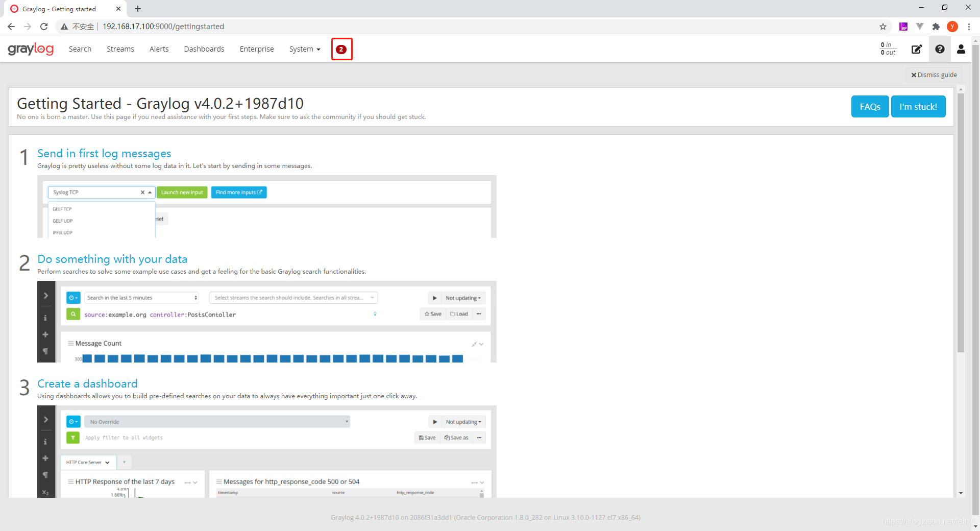The width and height of the screenshot is (980, 531).
Task: Click the Message Count widget drag handle
Action: pyautogui.click(x=71, y=343)
